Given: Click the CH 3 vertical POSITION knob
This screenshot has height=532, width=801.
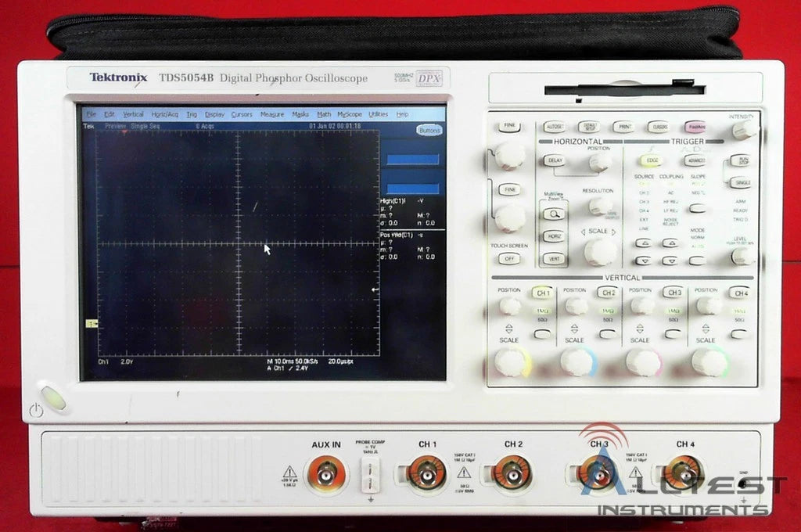Looking at the screenshot, I should point(641,306).
